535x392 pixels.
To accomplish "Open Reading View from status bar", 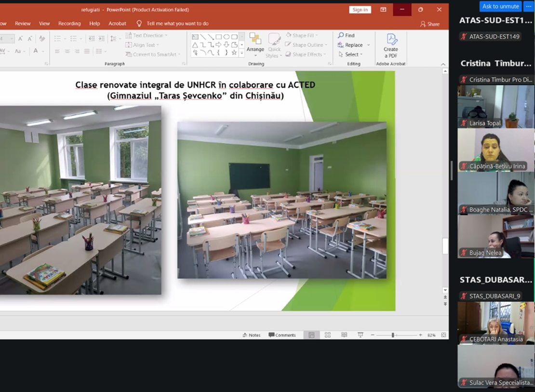I will pyautogui.click(x=344, y=335).
